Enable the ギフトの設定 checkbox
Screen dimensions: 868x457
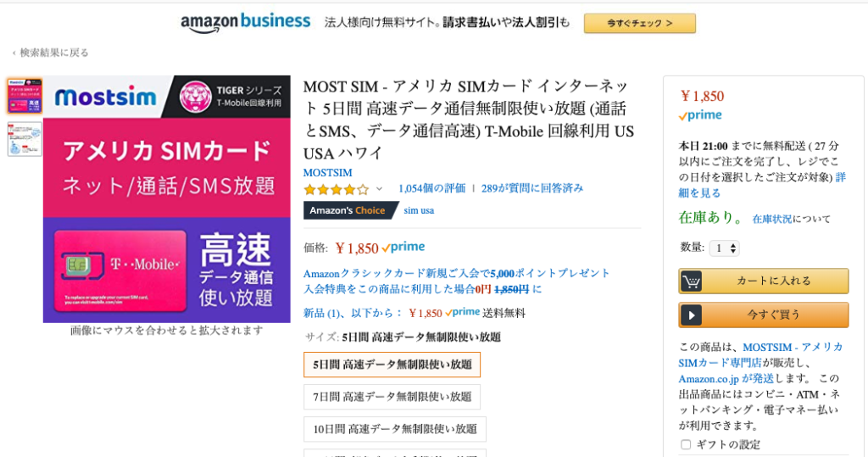point(686,444)
